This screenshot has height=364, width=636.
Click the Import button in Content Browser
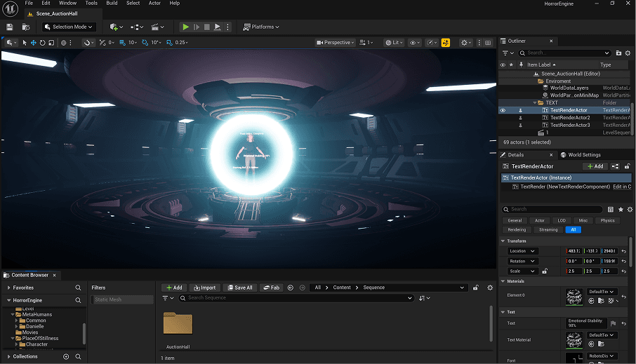tap(204, 288)
